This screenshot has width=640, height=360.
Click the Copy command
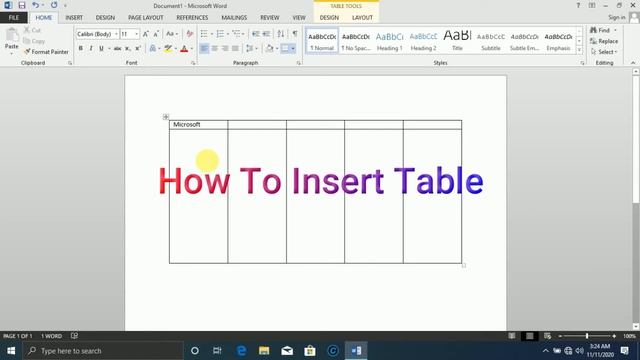click(34, 41)
